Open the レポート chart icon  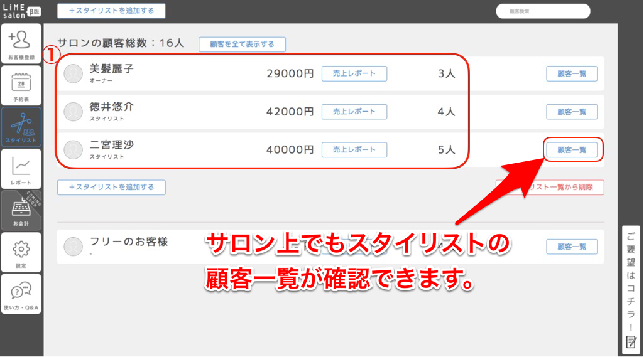tap(21, 169)
